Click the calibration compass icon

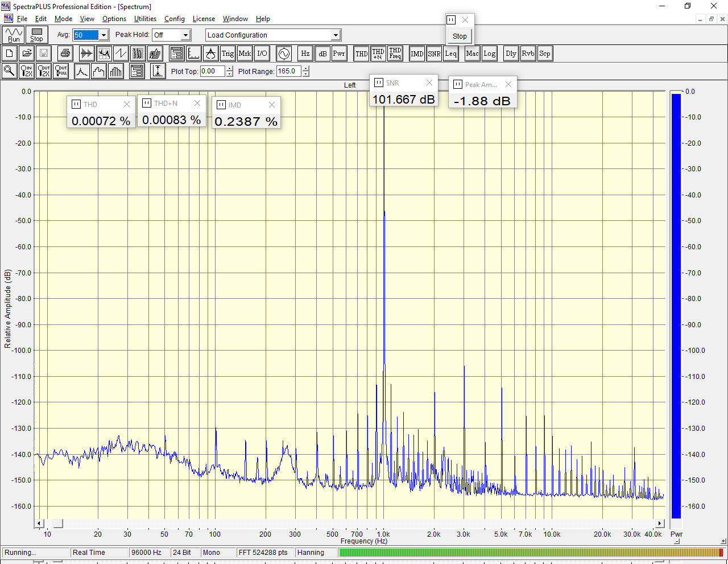[x=211, y=53]
